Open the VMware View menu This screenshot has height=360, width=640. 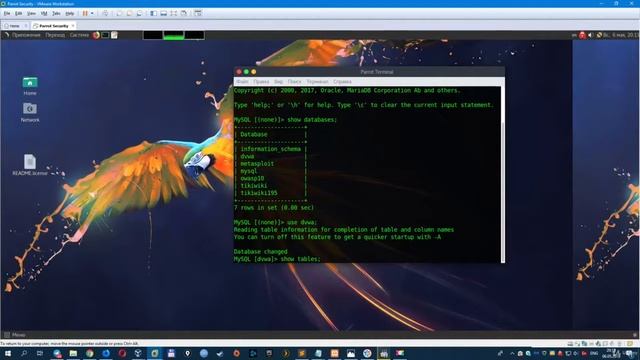point(31,13)
